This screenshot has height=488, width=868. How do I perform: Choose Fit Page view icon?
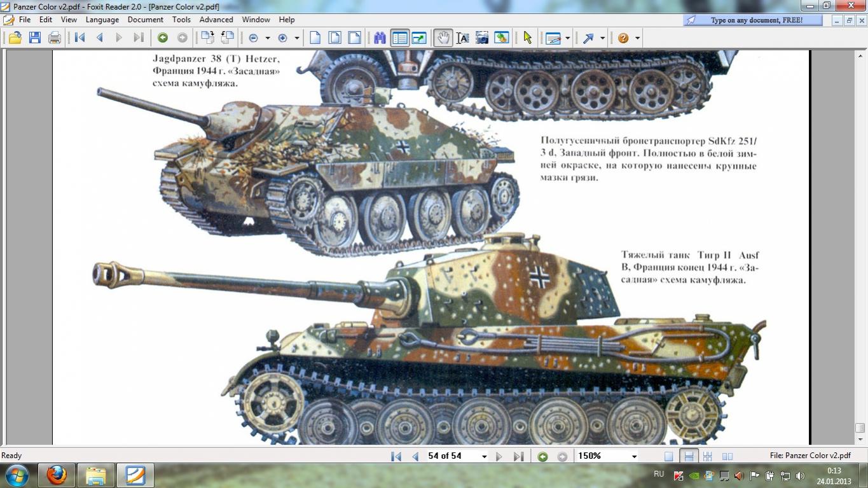pyautogui.click(x=335, y=38)
